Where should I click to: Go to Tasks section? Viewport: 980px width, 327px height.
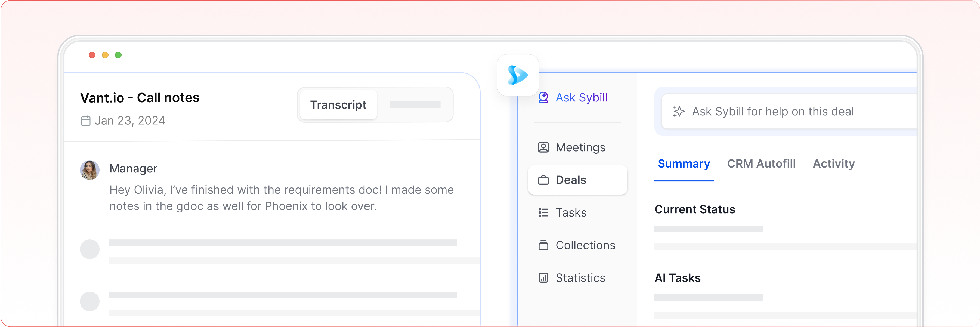562,212
